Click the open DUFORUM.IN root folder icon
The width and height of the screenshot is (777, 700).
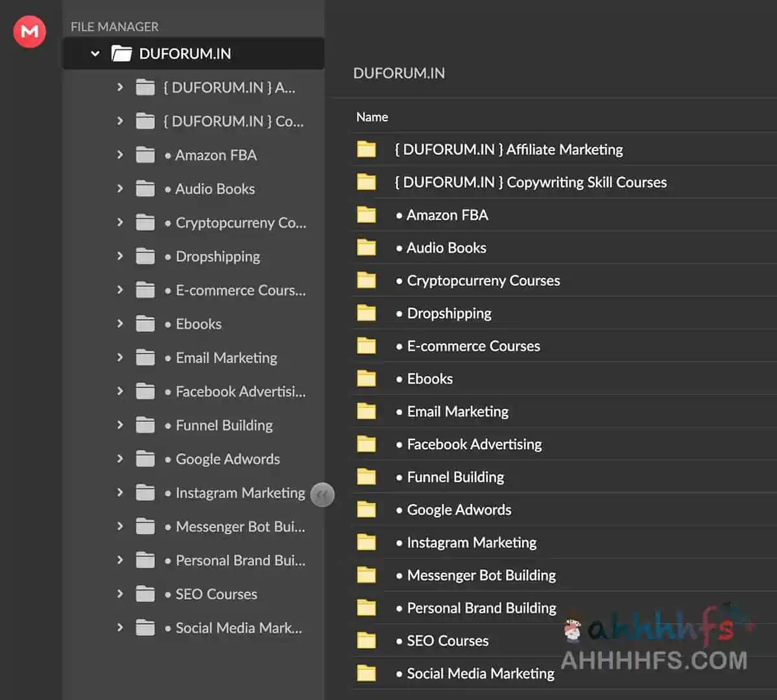tap(121, 54)
